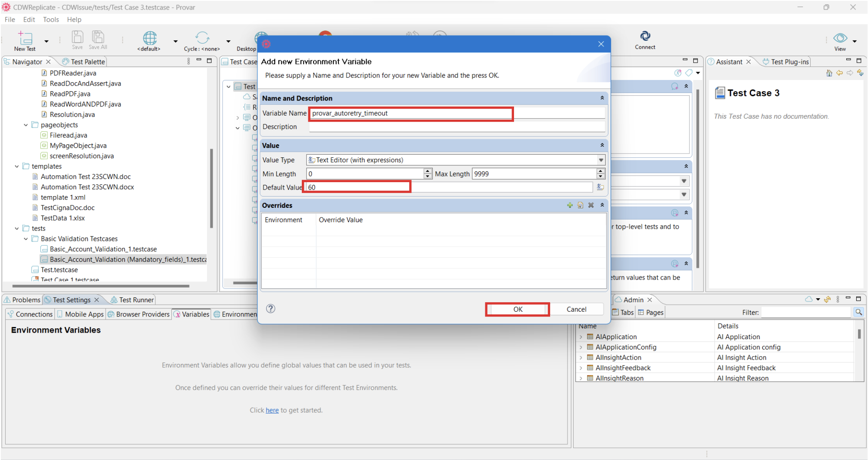This screenshot has width=868, height=460.
Task: Increase Min Length using the up stepper
Action: pyautogui.click(x=427, y=171)
